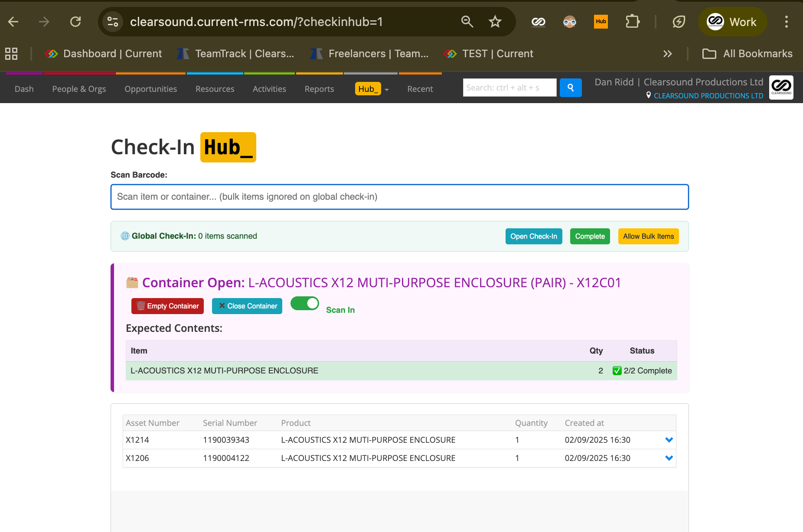The image size is (803, 532).
Task: Show more bookmarks via double chevron
Action: [667, 54]
